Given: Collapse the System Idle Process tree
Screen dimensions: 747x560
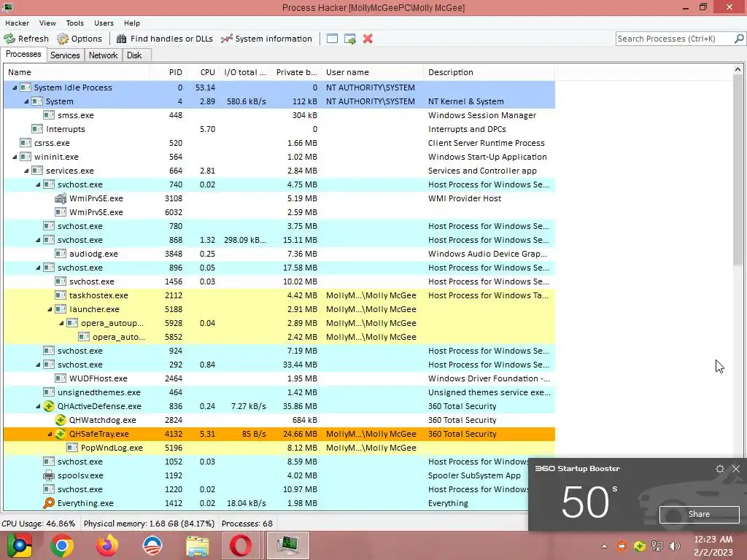Looking at the screenshot, I should pyautogui.click(x=15, y=87).
